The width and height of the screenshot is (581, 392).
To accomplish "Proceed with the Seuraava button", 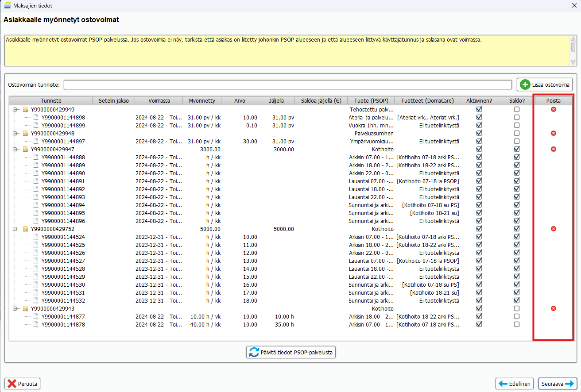I will click(558, 384).
